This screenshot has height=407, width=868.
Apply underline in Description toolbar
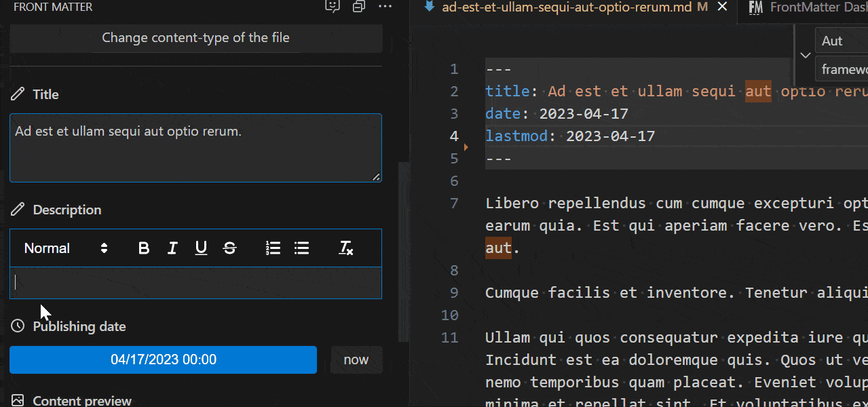(201, 248)
